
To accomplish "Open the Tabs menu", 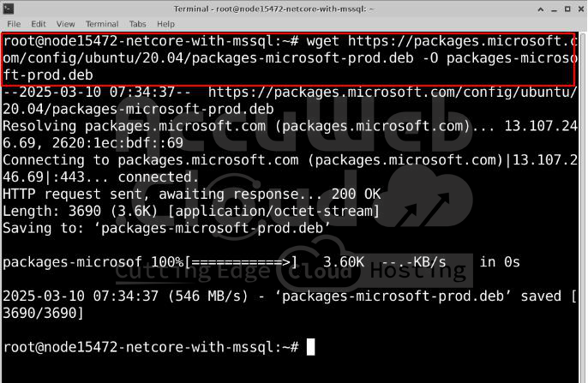I will 138,24.
